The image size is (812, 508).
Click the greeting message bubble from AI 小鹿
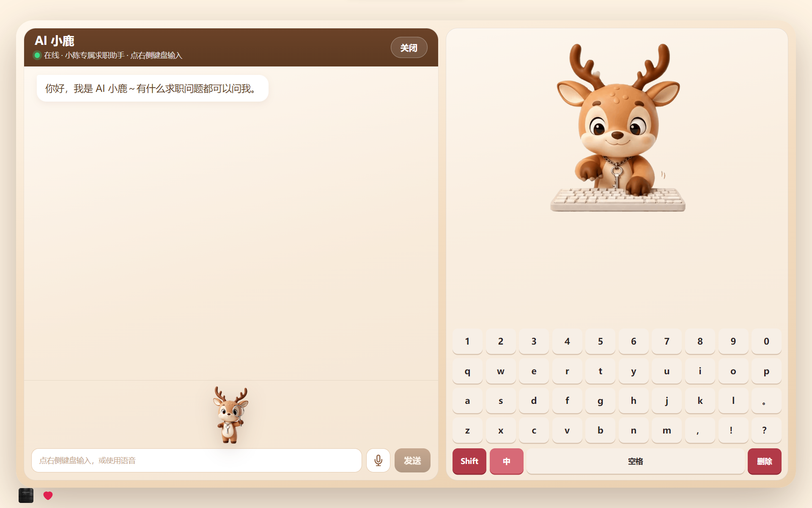click(x=153, y=88)
